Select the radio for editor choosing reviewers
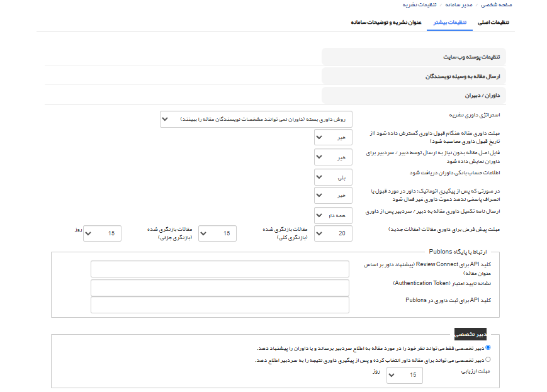The height and width of the screenshot is (392, 547). (488, 360)
